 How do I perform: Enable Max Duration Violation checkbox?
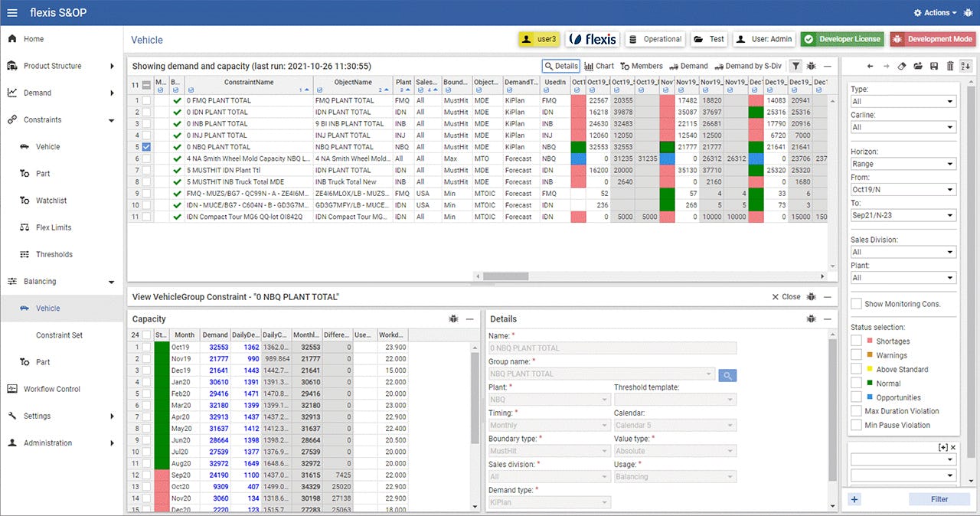[856, 411]
